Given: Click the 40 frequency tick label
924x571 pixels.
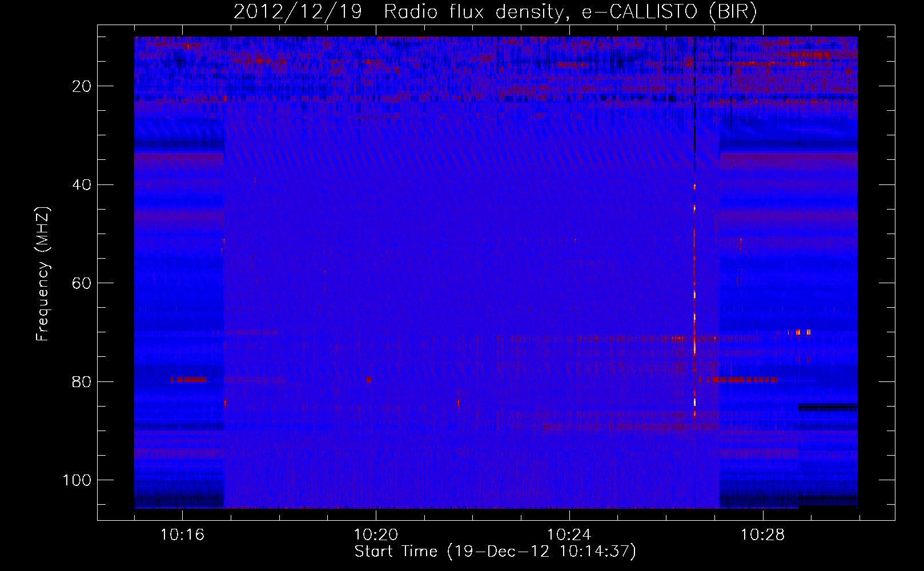Looking at the screenshot, I should (x=82, y=185).
